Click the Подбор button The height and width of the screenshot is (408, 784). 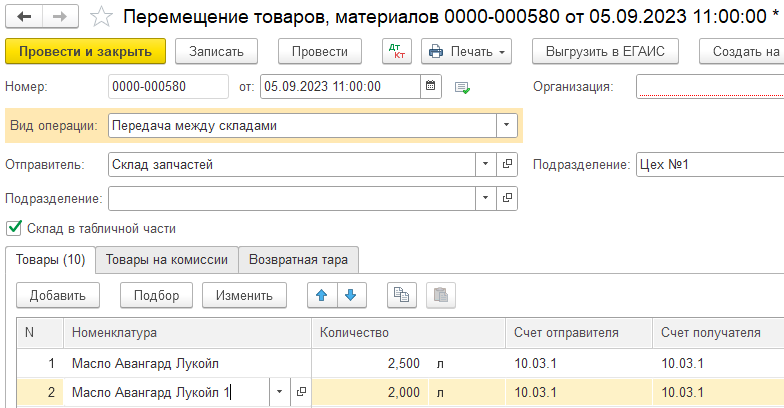tap(154, 295)
